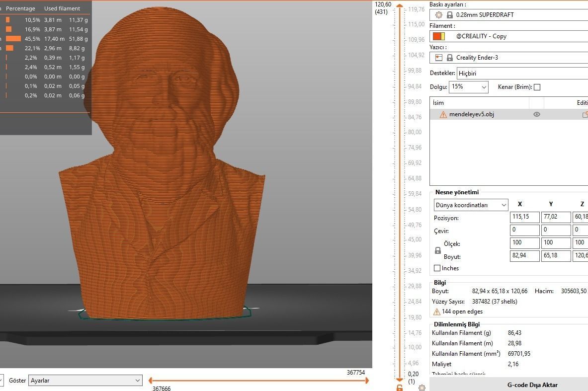Open the Destekler dropdown showing Hiçbiri
588x391 pixels.
pos(522,74)
